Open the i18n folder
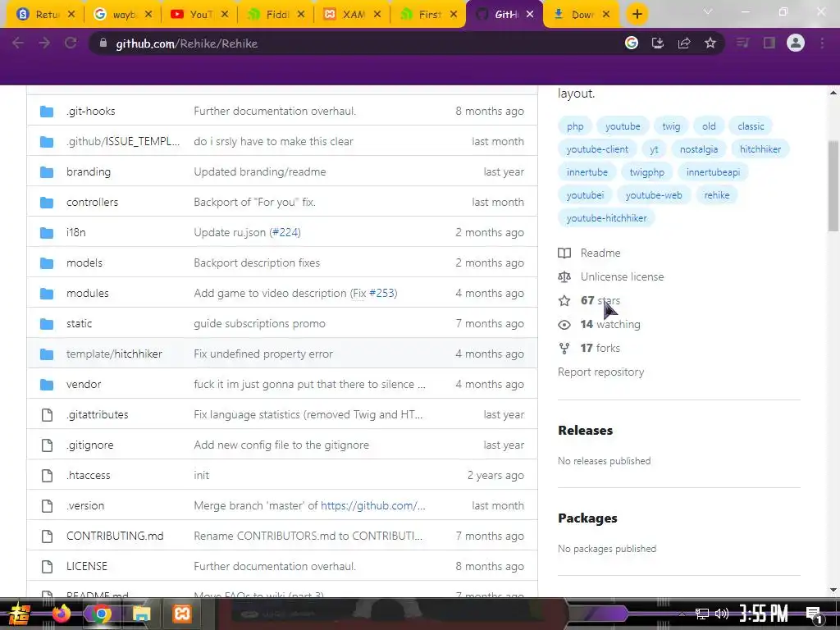 click(75, 232)
